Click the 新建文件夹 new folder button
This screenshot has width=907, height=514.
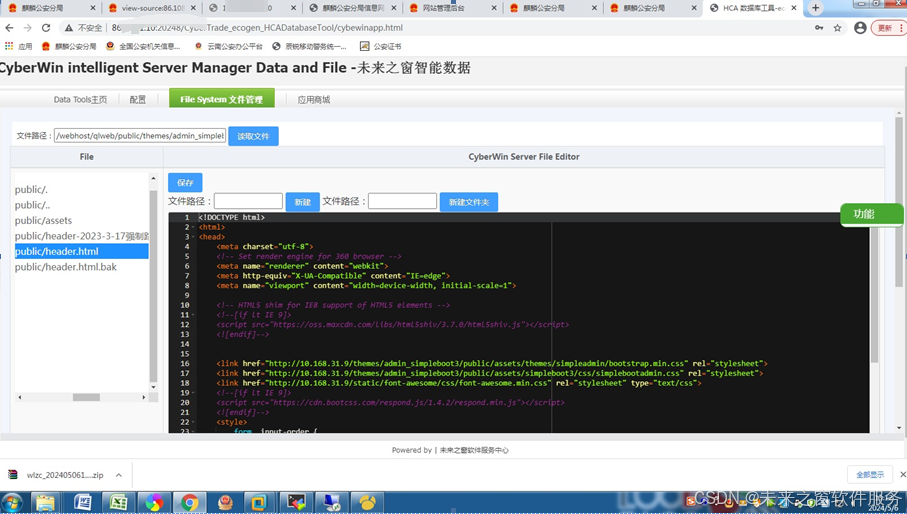[469, 202]
